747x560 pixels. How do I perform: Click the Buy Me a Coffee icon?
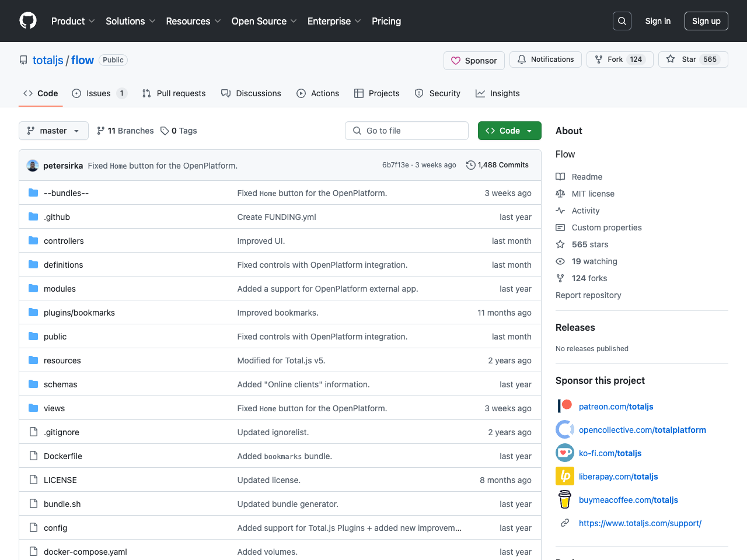coord(565,499)
